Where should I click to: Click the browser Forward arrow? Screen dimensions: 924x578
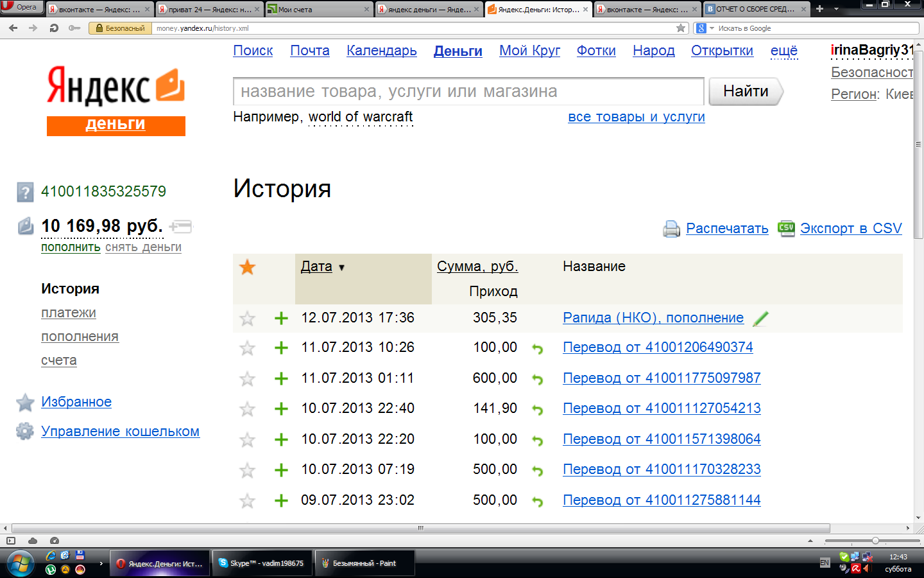pyautogui.click(x=33, y=28)
